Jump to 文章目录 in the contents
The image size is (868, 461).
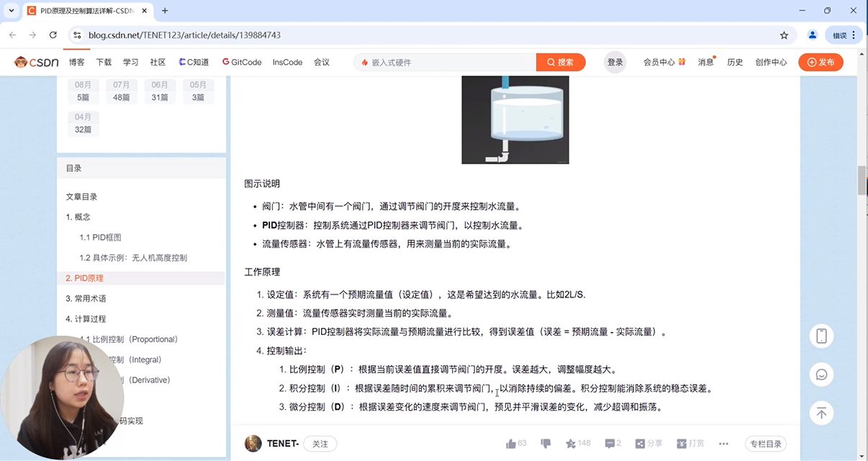tap(81, 197)
